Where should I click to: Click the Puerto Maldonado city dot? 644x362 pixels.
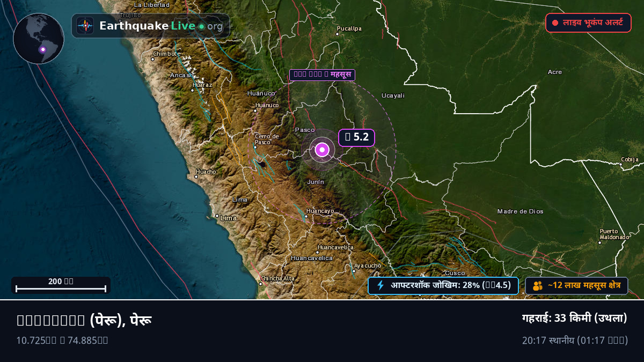tap(599, 242)
